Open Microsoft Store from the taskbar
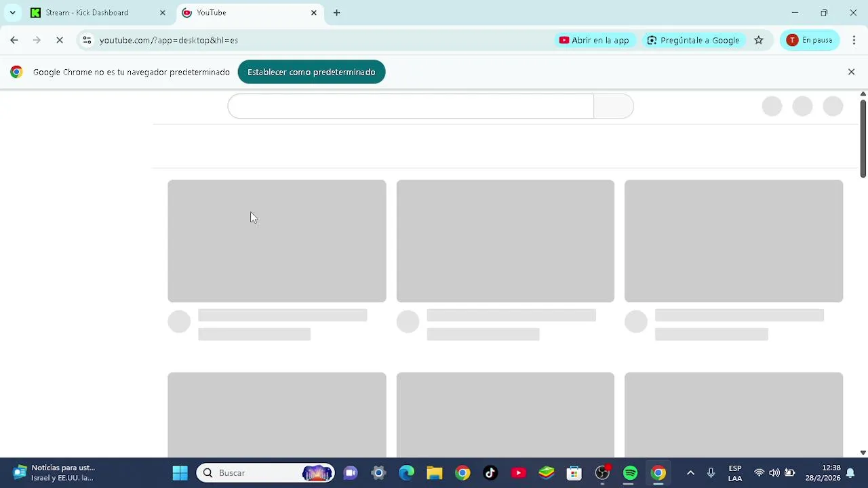 coord(574,473)
